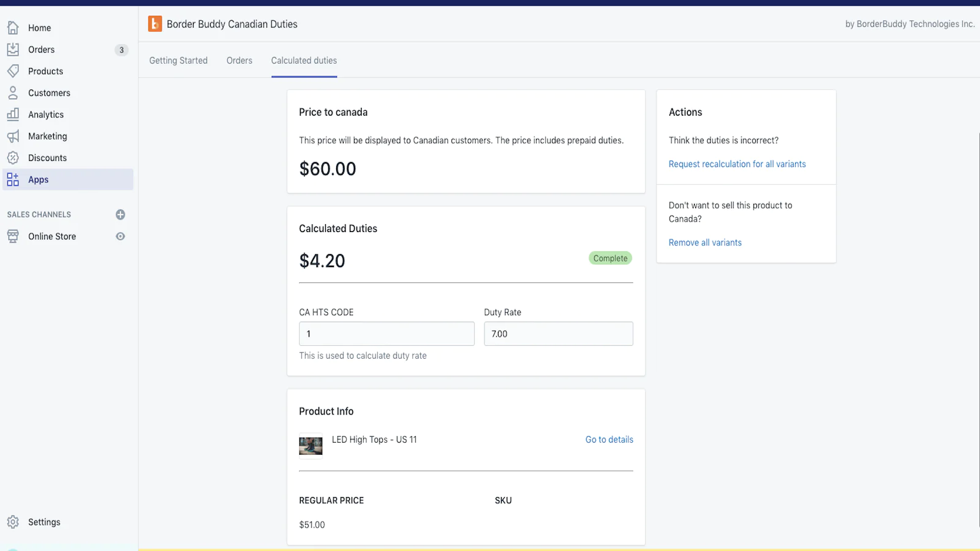View Online Store with eye icon

click(x=121, y=236)
